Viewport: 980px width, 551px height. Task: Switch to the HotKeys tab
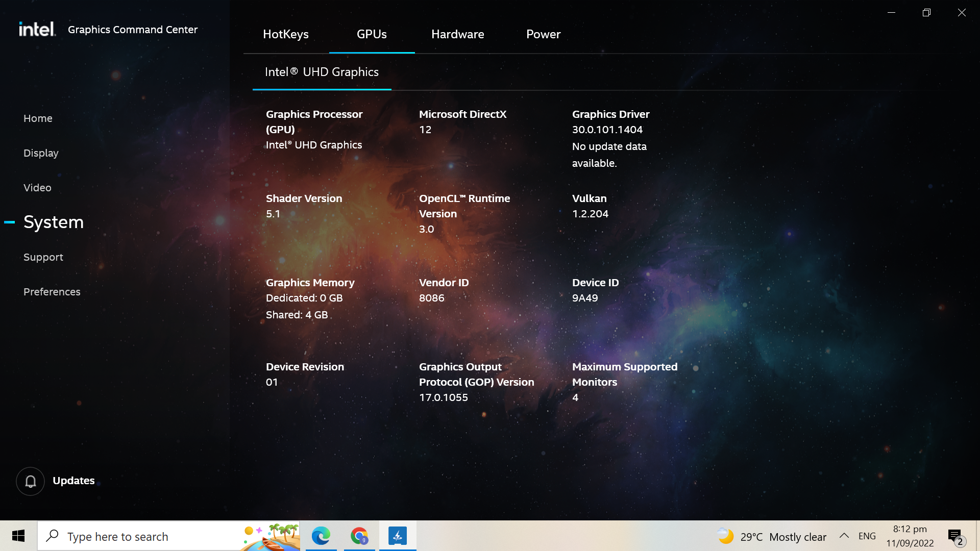pyautogui.click(x=286, y=34)
